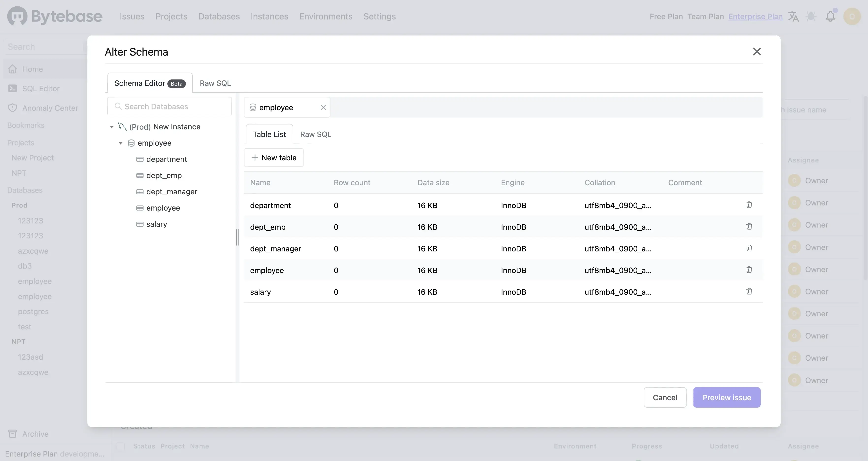Viewport: 868px width, 461px height.
Task: Delete the department table via trash icon
Action: [x=749, y=205]
